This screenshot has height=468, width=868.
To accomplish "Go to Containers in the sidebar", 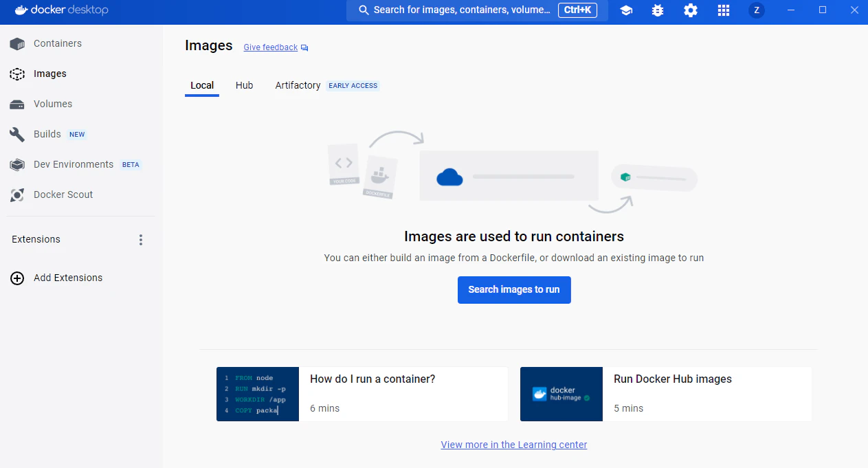I will [58, 43].
